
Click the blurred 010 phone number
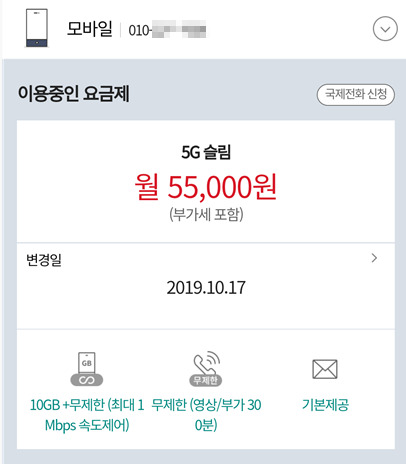coord(167,30)
